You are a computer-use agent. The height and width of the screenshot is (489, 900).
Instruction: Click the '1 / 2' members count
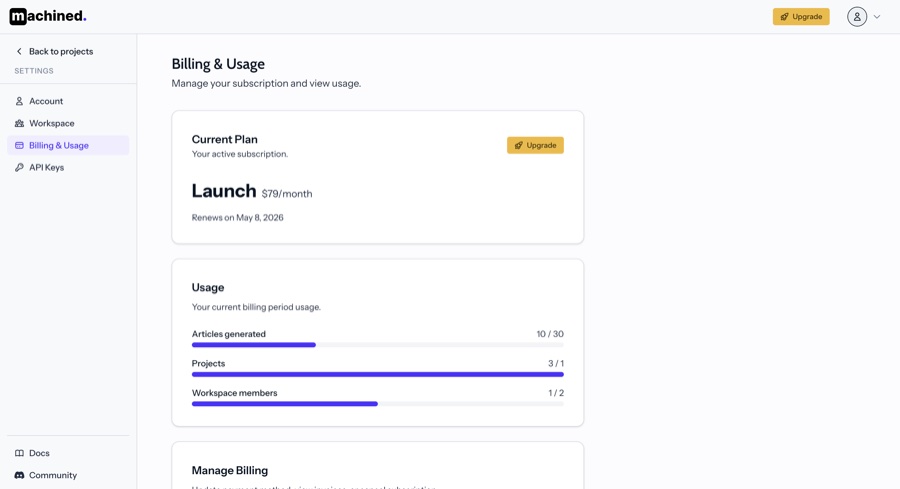[x=556, y=393]
